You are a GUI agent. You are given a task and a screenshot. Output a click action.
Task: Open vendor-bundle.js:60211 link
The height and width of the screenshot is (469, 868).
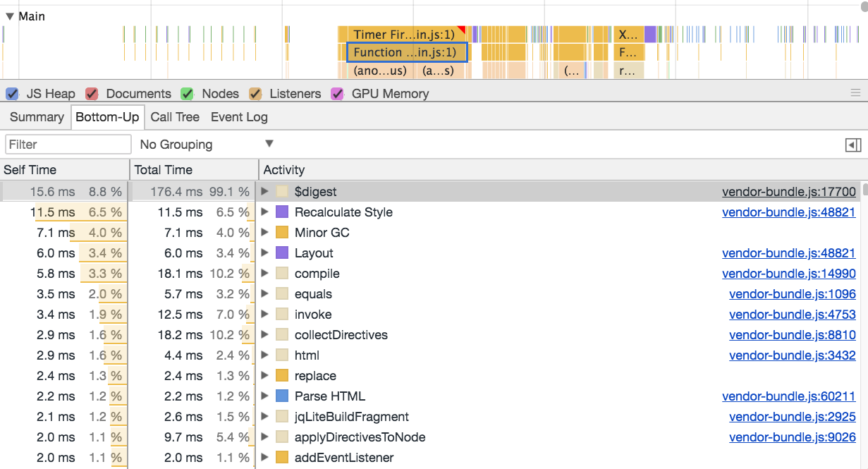click(x=789, y=396)
